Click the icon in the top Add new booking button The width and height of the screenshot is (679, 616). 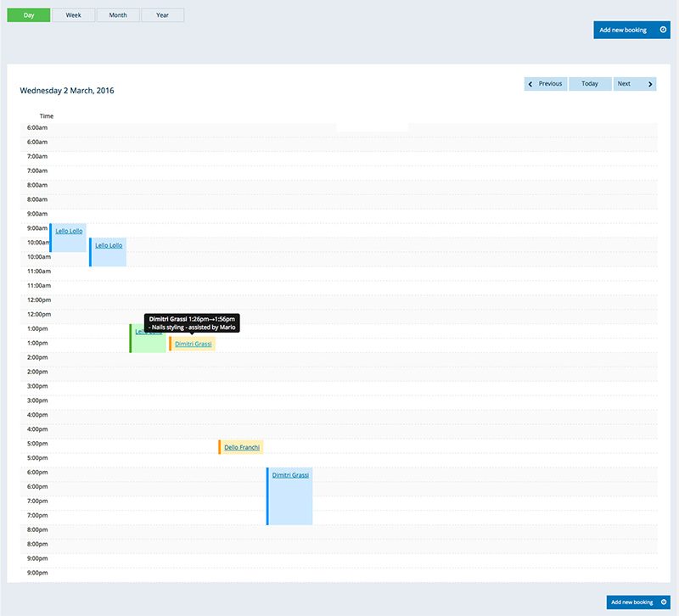point(663,30)
